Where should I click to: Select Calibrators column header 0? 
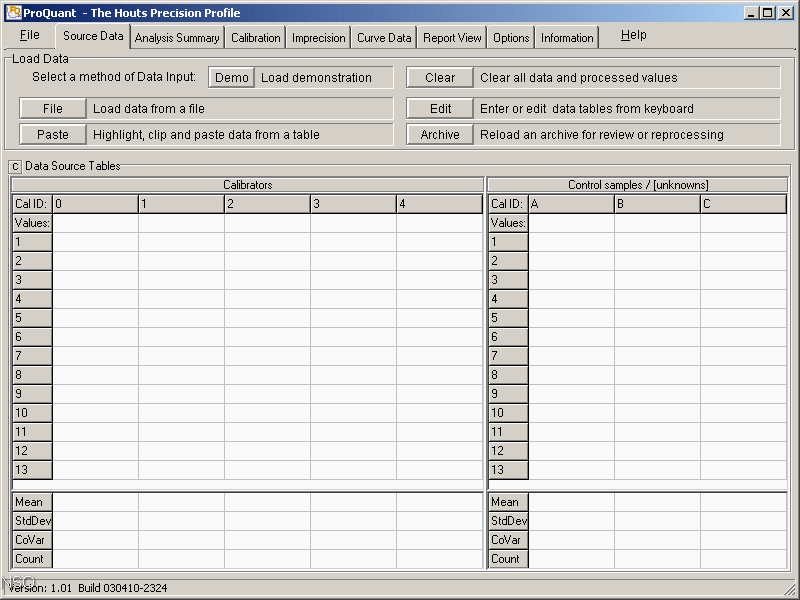95,204
